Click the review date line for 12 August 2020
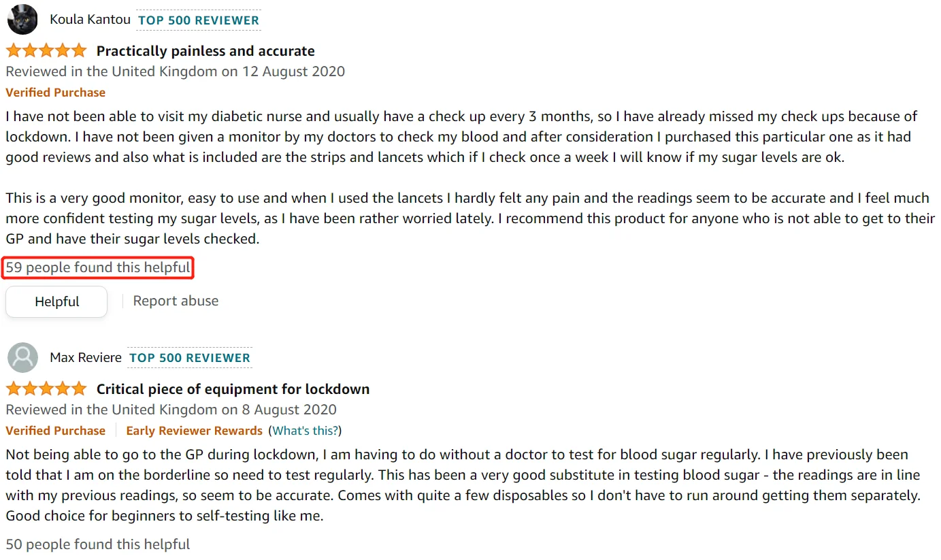Screen dimensions: 941x560 175,71
